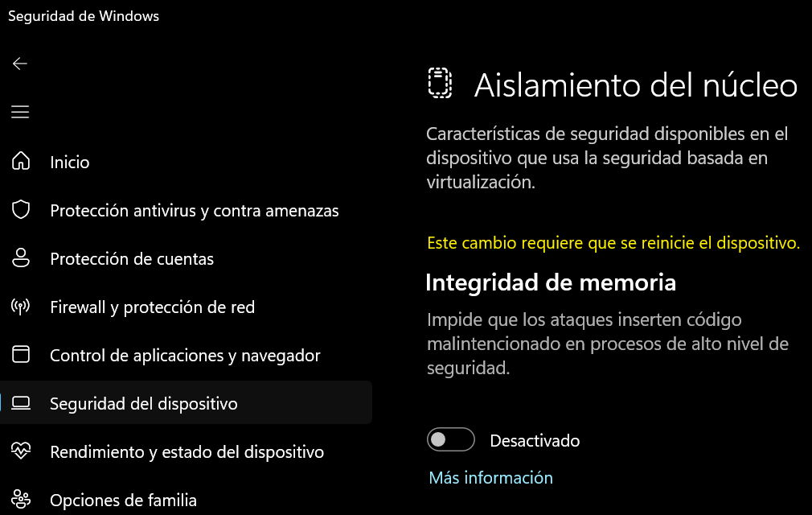This screenshot has width=812, height=515.
Task: Open Protección de cuentas section
Action: (x=132, y=259)
